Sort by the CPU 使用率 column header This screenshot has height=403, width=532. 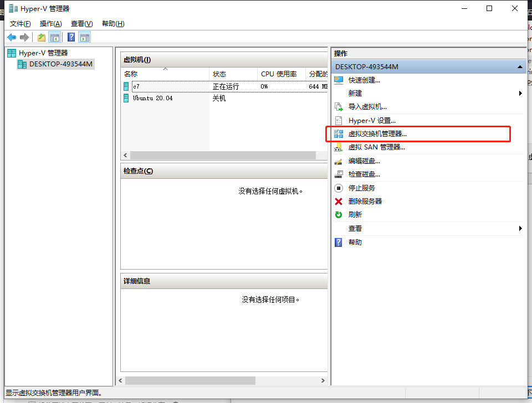pyautogui.click(x=282, y=74)
